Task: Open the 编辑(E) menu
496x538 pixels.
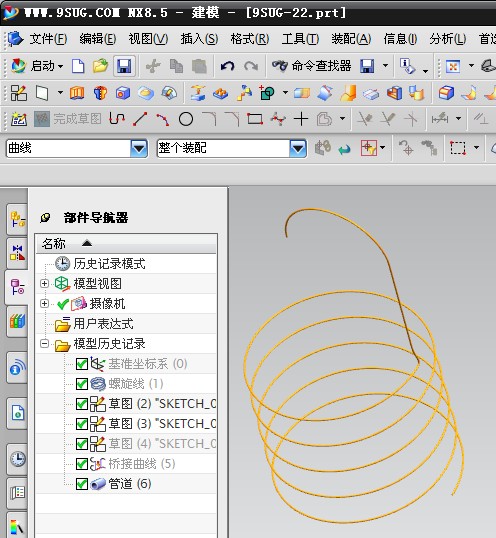Action: 98,39
